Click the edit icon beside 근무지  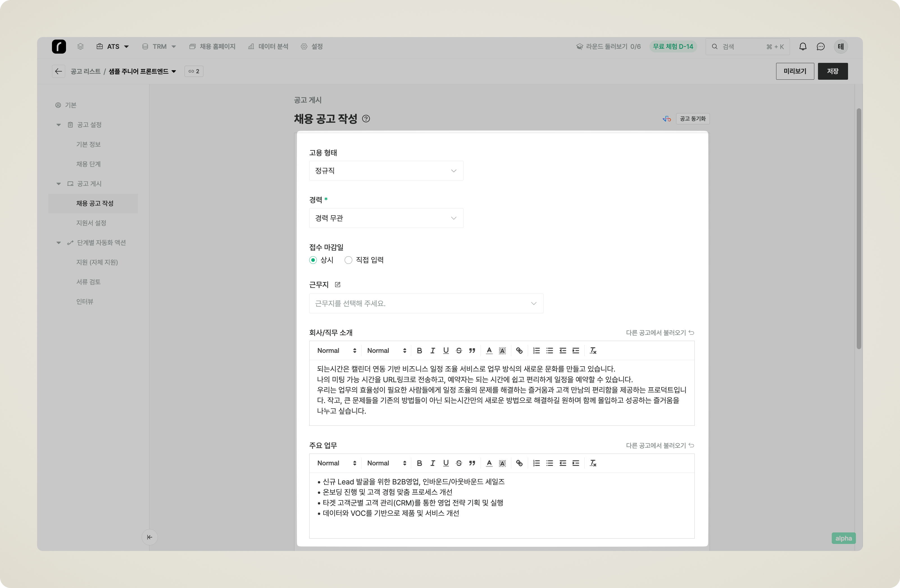click(338, 285)
